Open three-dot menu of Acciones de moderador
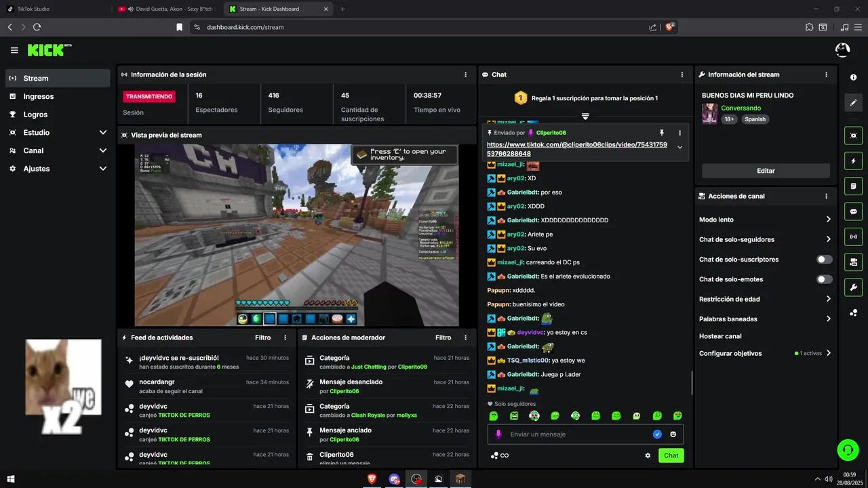The width and height of the screenshot is (868, 488). 465,338
